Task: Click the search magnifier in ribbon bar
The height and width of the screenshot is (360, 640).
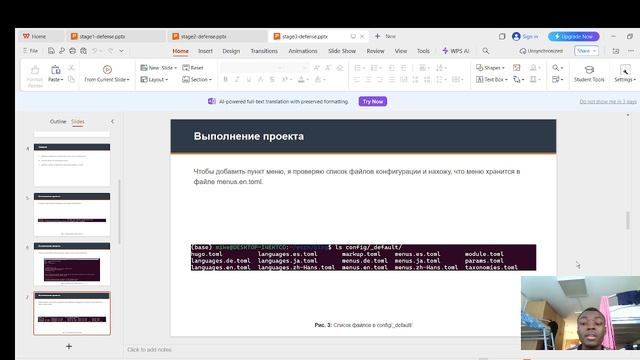Action: [x=486, y=51]
